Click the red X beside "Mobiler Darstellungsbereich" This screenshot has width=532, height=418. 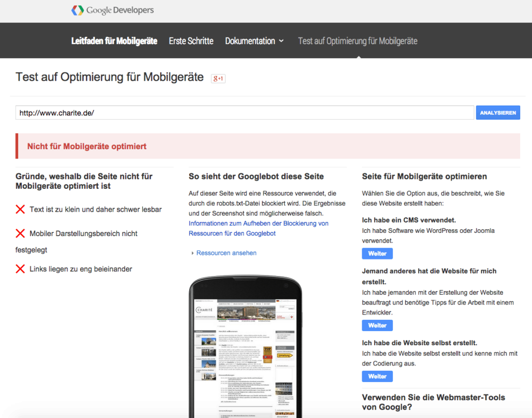20,233
